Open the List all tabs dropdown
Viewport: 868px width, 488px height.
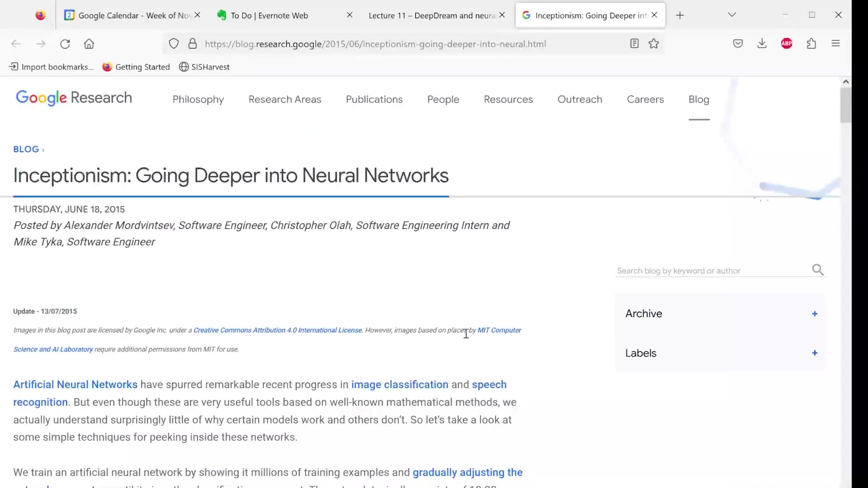tap(732, 15)
